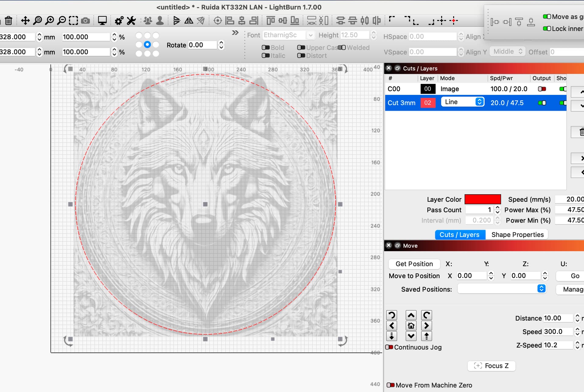Switch to the Shape Properties tab
Image resolution: width=584 pixels, height=392 pixels.
(x=517, y=234)
